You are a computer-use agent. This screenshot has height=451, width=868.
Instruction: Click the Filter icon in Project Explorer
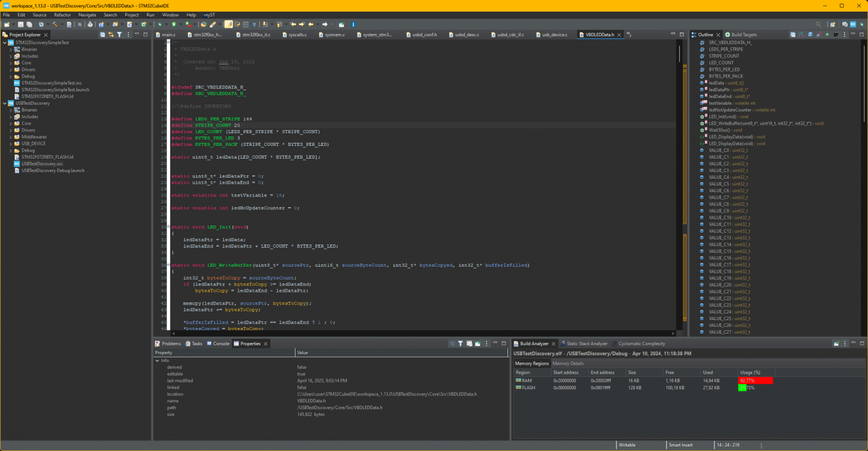[x=119, y=35]
